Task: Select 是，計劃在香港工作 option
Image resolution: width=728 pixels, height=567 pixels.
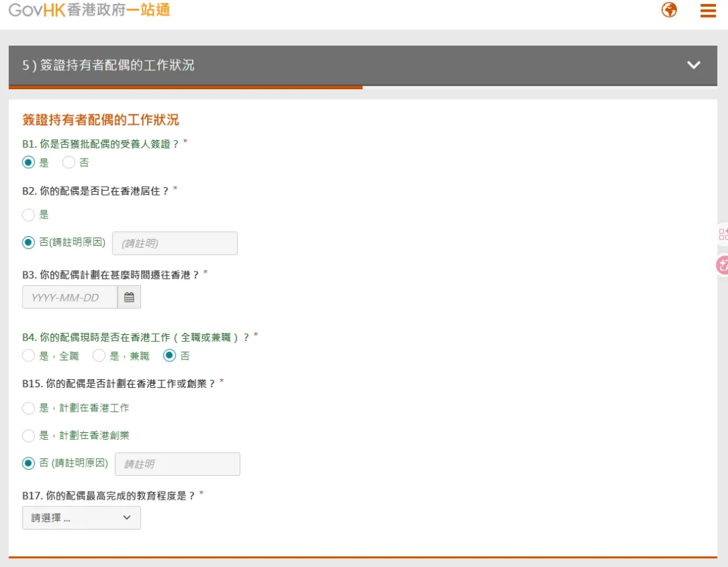Action: [x=29, y=408]
